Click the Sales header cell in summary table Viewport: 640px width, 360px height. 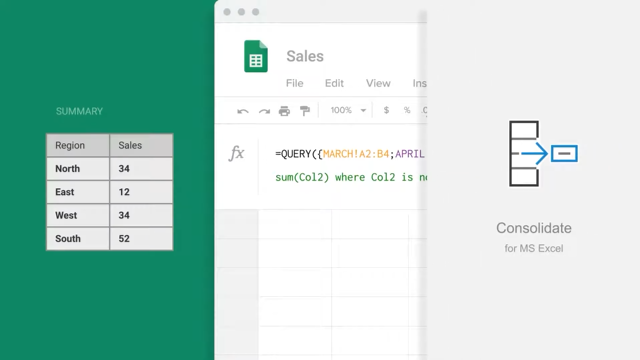pyautogui.click(x=141, y=145)
